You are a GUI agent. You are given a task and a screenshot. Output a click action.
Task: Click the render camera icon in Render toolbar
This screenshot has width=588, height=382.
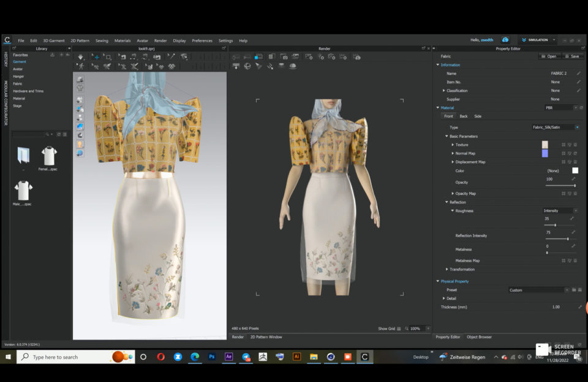click(x=285, y=57)
